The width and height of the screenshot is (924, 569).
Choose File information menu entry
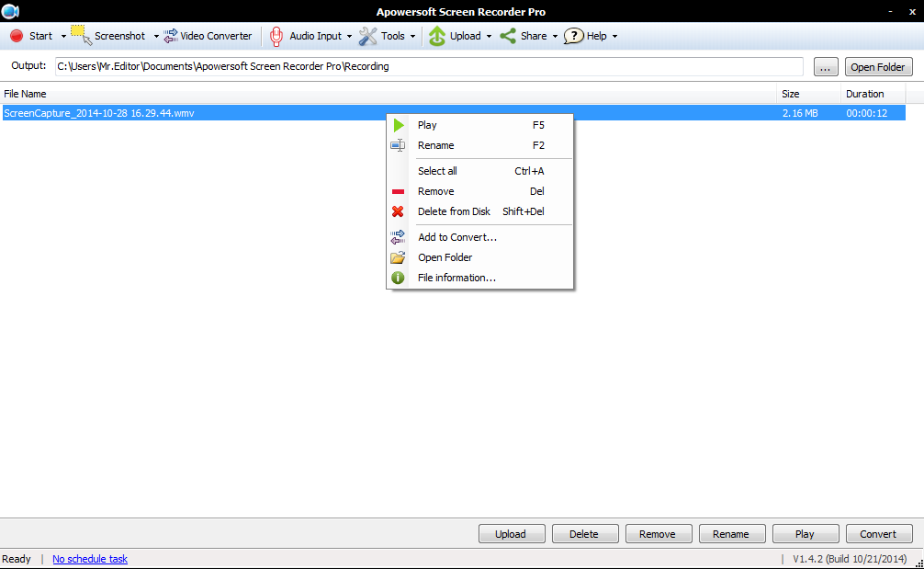pyautogui.click(x=479, y=277)
